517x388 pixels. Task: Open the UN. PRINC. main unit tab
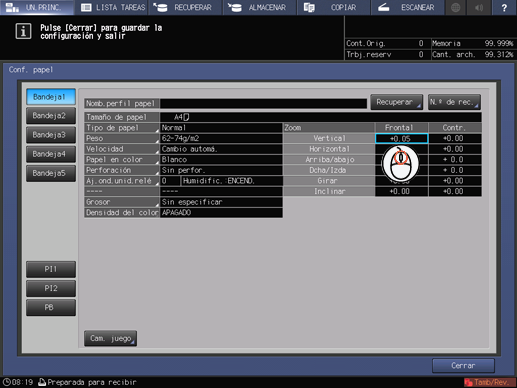coord(37,7)
